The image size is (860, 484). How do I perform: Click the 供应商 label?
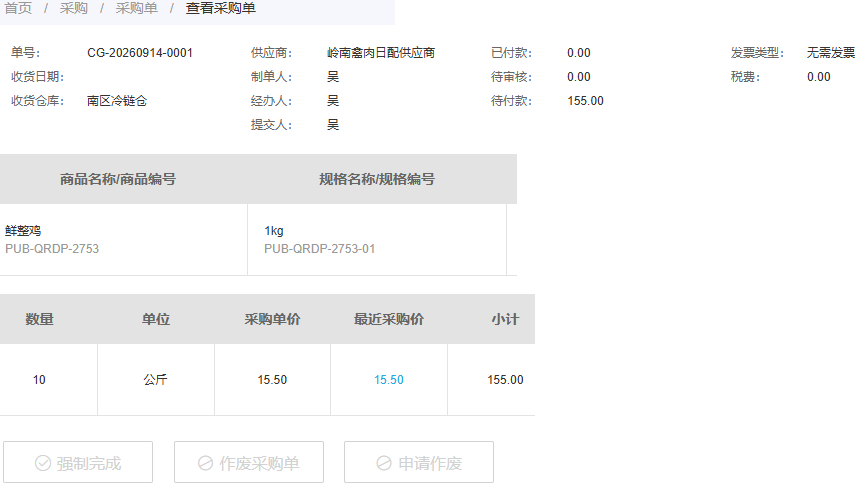[271, 53]
